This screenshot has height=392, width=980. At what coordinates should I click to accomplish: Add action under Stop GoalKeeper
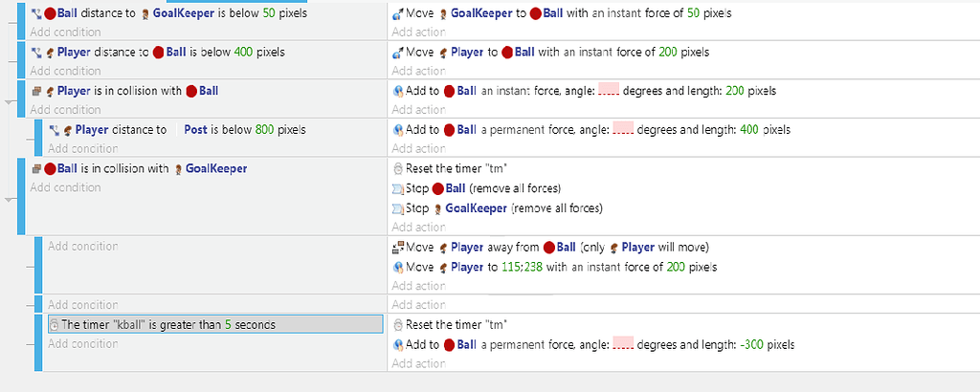coord(419,228)
